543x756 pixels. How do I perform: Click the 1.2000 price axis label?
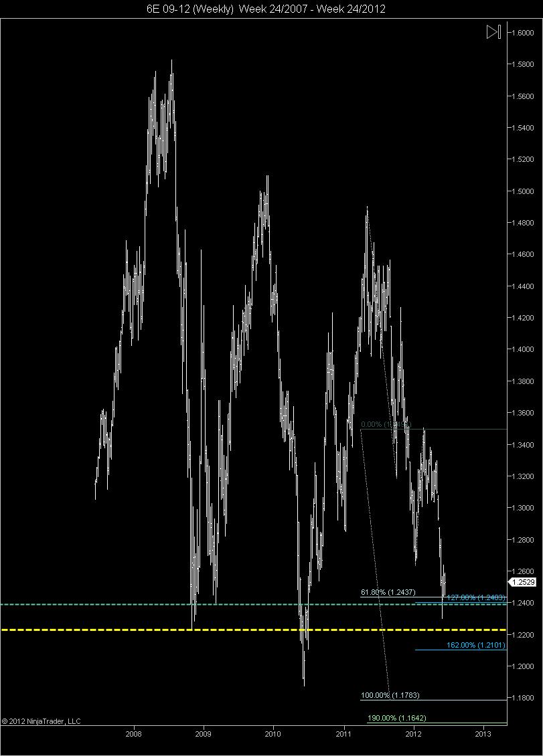click(523, 666)
